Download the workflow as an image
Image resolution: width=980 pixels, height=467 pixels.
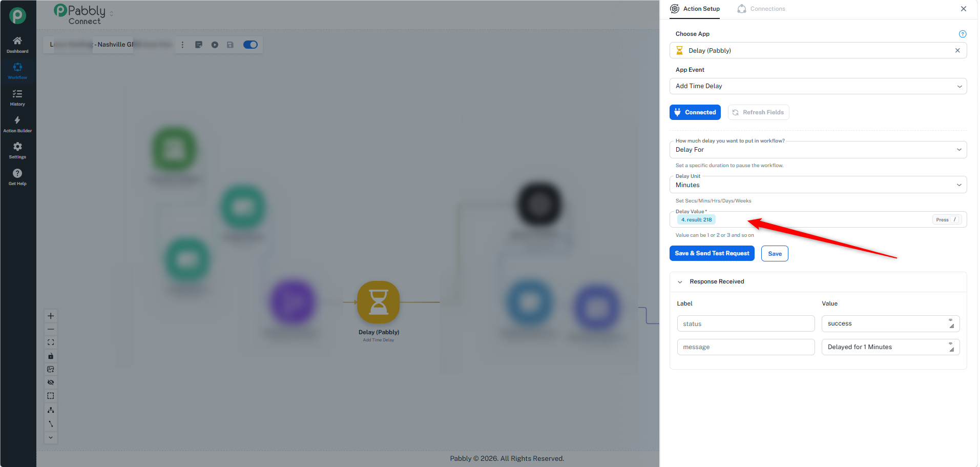coord(51,369)
